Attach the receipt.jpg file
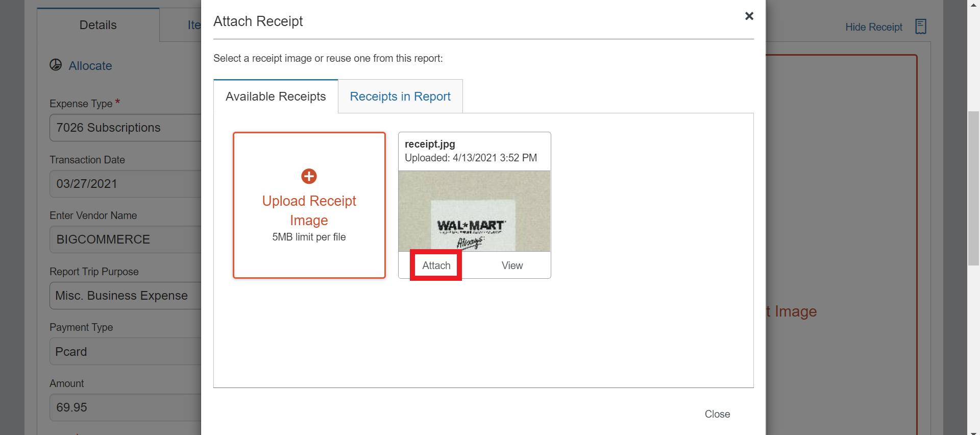This screenshot has width=980, height=435. click(x=436, y=265)
